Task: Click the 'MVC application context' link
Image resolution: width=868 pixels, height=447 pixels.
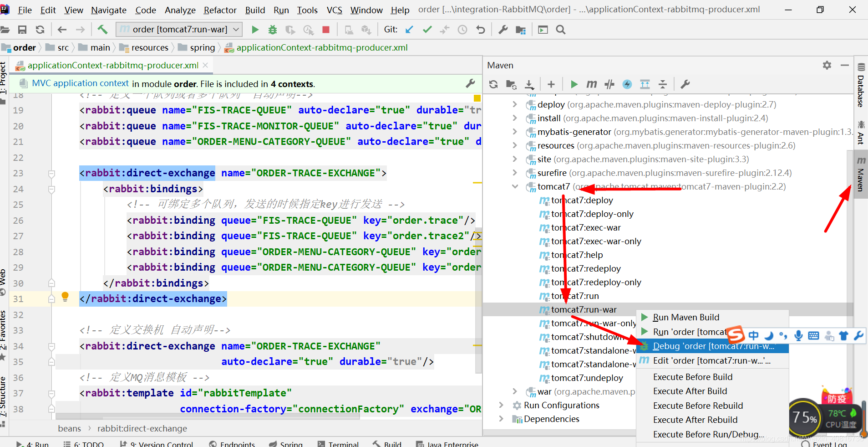Action: [80, 83]
